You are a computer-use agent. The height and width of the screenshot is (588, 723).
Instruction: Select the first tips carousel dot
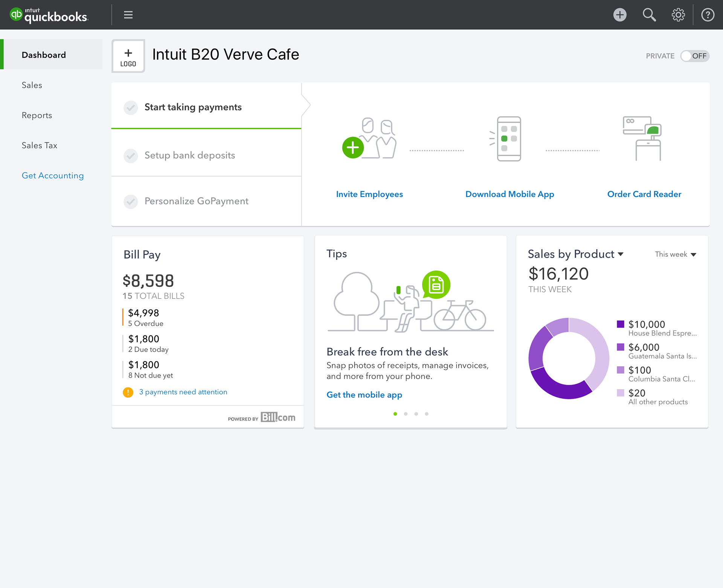(395, 414)
